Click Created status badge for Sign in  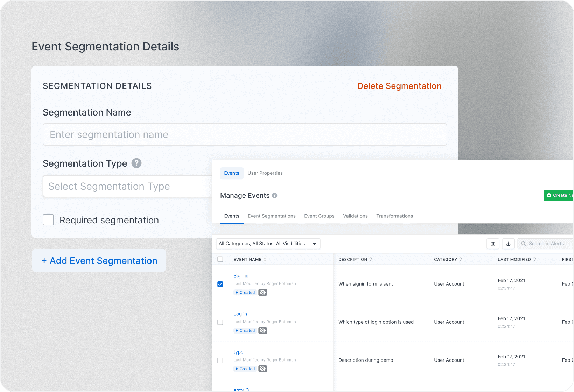click(245, 293)
